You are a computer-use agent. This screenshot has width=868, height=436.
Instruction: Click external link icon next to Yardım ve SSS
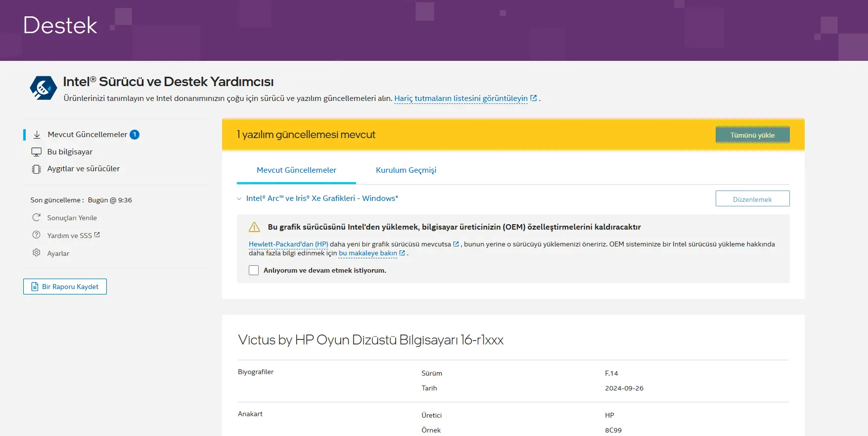97,235
